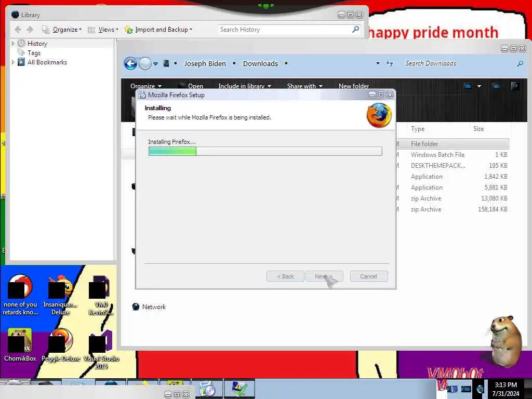Click the flag with checkmark taskbar icon

coord(239,389)
